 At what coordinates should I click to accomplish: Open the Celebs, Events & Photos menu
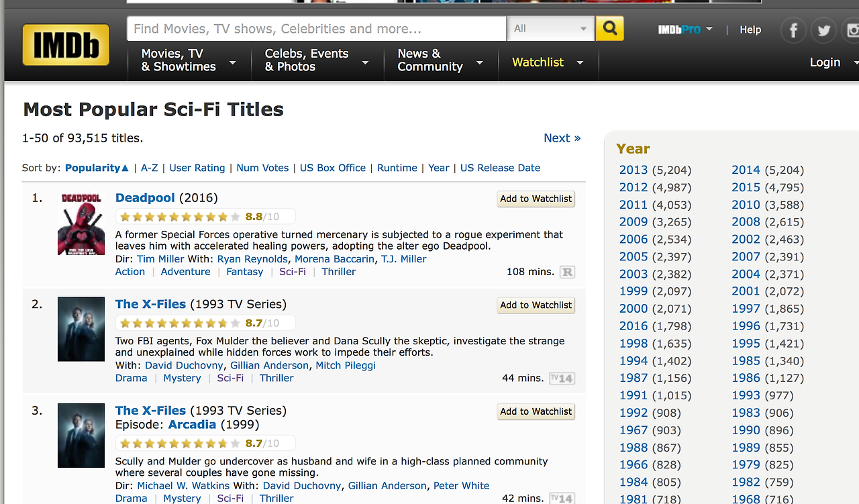[316, 60]
